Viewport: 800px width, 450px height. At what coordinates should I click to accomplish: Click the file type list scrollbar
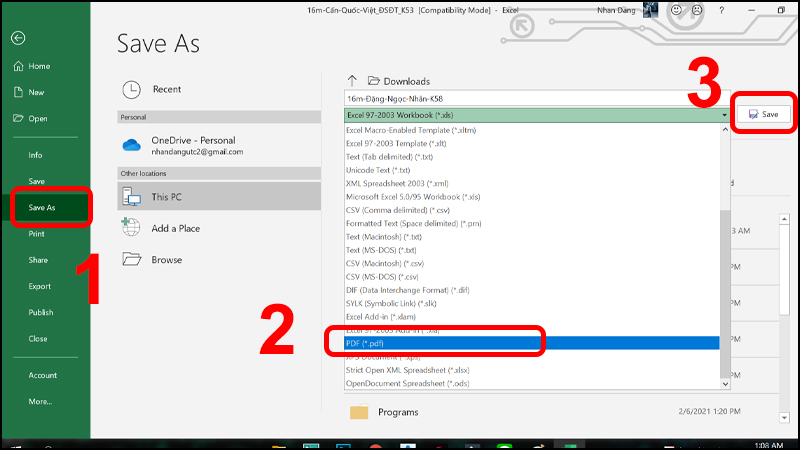(x=725, y=250)
